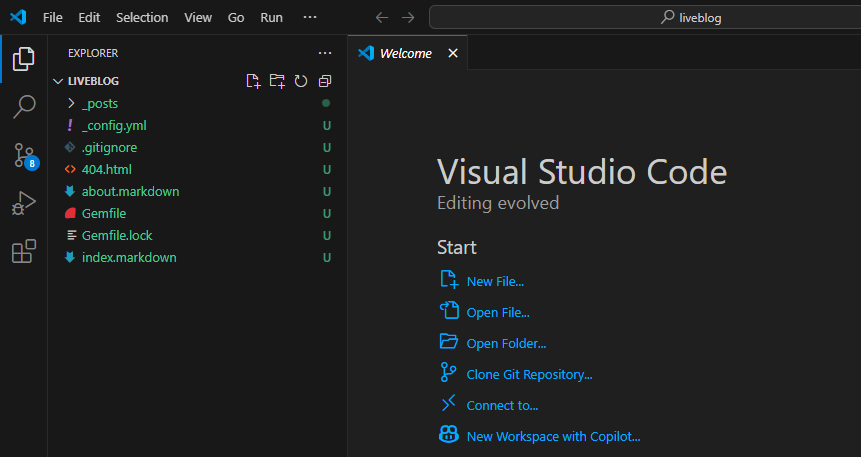Click the Connect to remote icon
Screen dimensions: 861x457
[x=449, y=403]
